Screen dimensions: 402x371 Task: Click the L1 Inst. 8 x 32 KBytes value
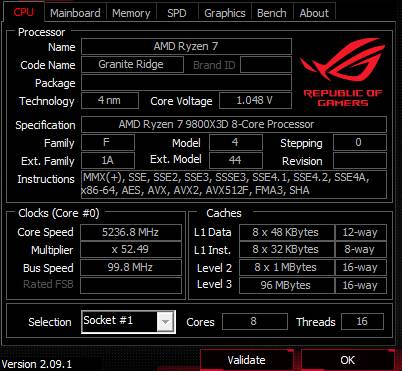tap(287, 250)
